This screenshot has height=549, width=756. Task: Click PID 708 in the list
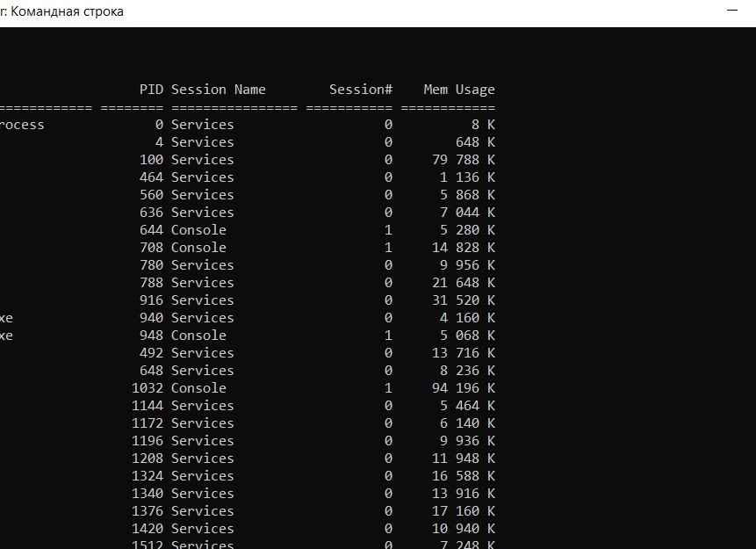[151, 248]
